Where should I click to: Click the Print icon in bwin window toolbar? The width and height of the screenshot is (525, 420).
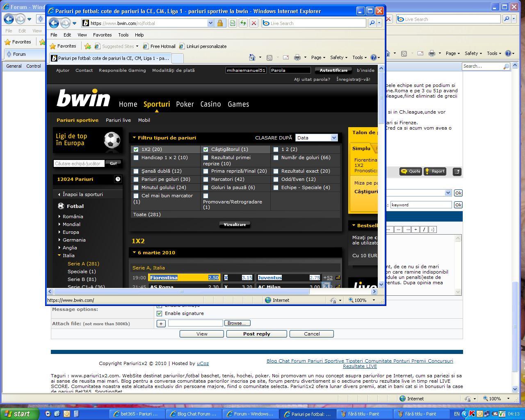[x=297, y=57]
